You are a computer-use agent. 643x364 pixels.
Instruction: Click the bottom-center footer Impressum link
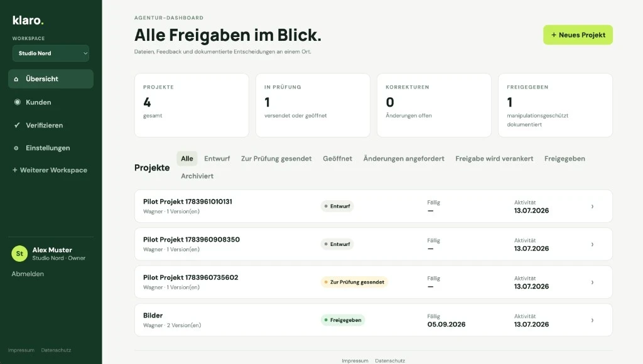(355, 361)
